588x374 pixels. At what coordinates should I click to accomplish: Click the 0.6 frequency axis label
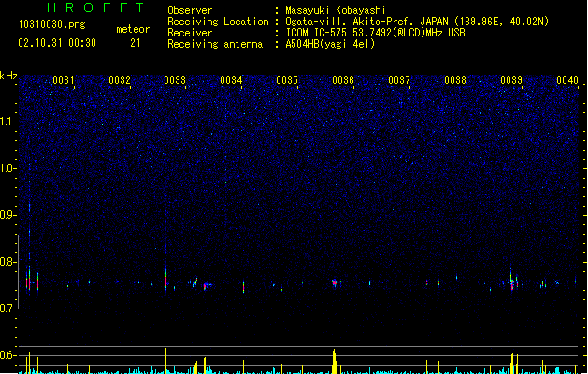[8, 355]
